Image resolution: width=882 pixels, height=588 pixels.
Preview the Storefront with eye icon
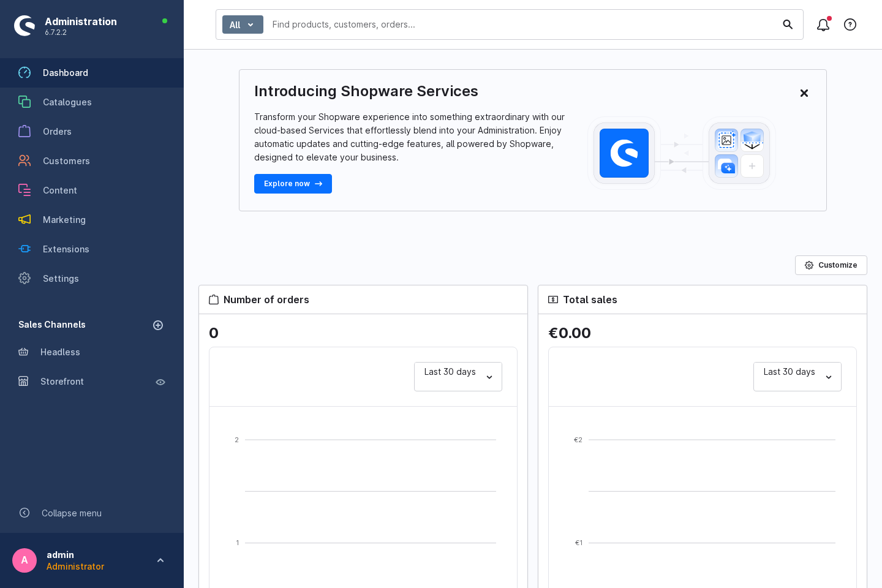click(160, 382)
